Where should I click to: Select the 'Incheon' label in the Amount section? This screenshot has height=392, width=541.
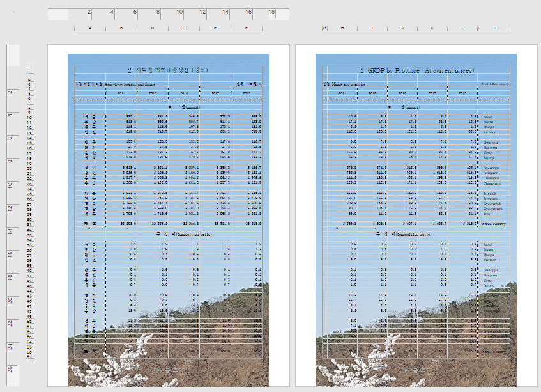pyautogui.click(x=490, y=132)
